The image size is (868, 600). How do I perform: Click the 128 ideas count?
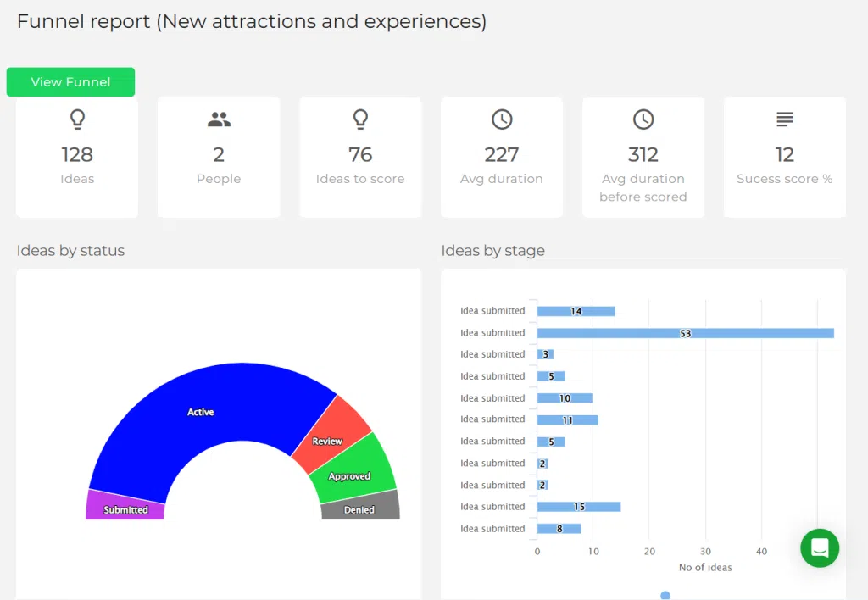click(x=77, y=154)
